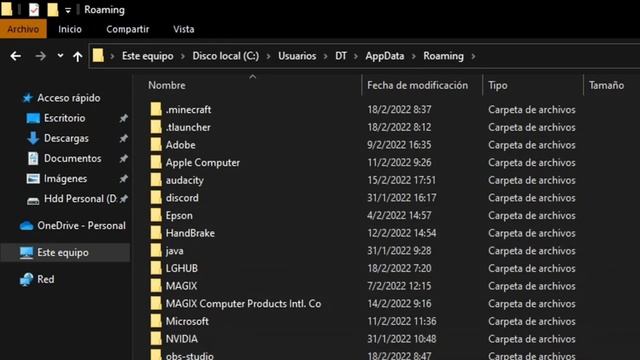Expand chevron after Disco local (C:)
This screenshot has width=640, height=360.
(269, 56)
